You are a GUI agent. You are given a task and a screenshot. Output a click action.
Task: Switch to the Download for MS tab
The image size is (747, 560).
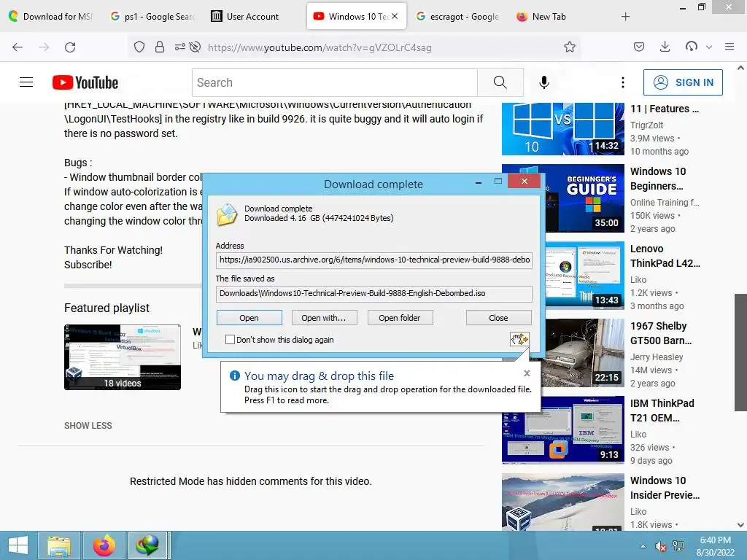(52, 17)
